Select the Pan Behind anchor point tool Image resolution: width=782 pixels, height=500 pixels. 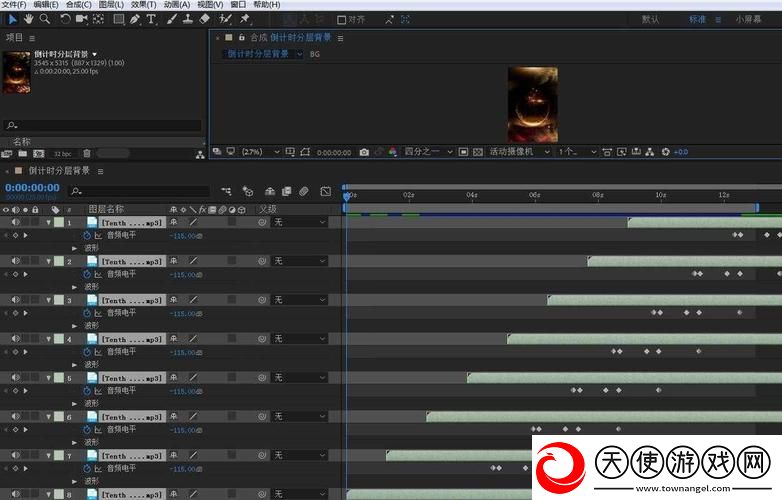coord(98,19)
